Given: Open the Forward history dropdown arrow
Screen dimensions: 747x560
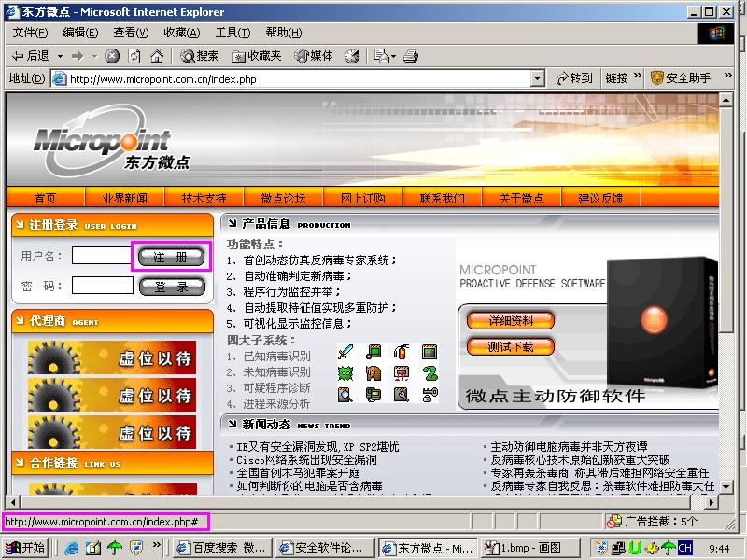Looking at the screenshot, I should click(94, 56).
